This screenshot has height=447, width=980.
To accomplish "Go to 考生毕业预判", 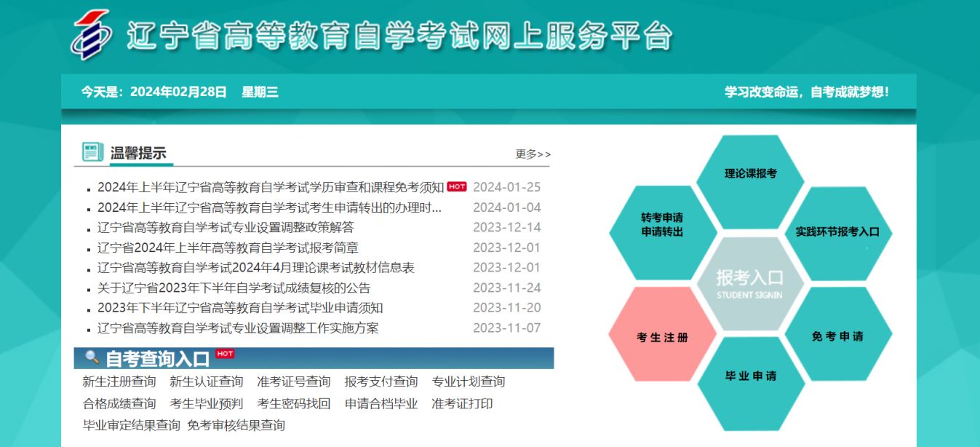I will (x=207, y=403).
